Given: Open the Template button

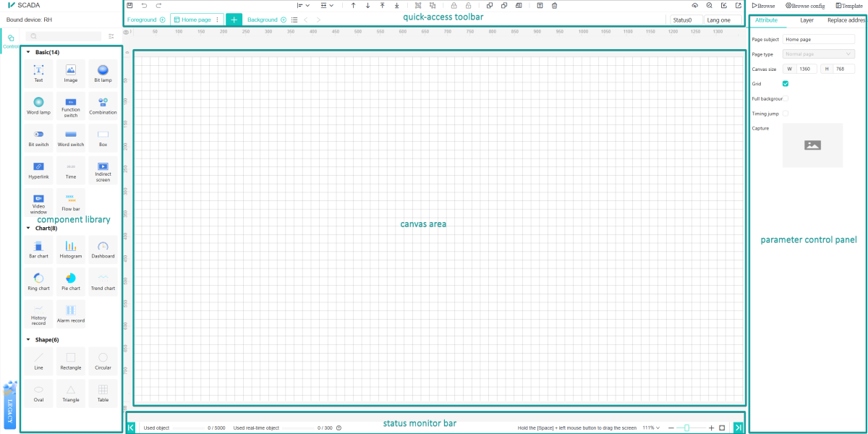Looking at the screenshot, I should 848,6.
